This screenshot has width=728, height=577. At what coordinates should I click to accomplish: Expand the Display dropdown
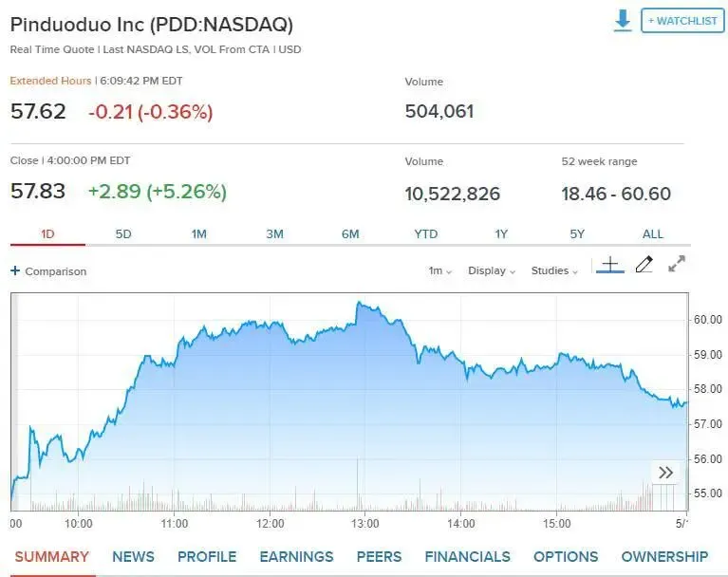point(492,270)
